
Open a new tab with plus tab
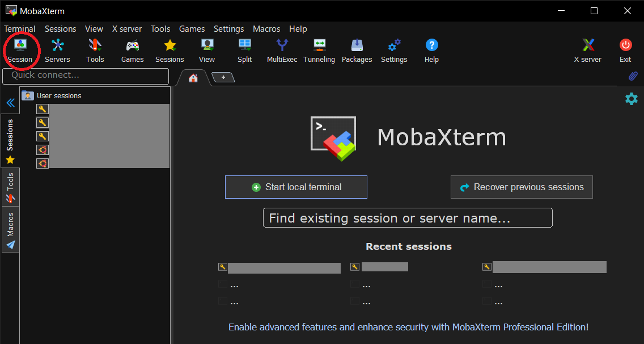[223, 77]
